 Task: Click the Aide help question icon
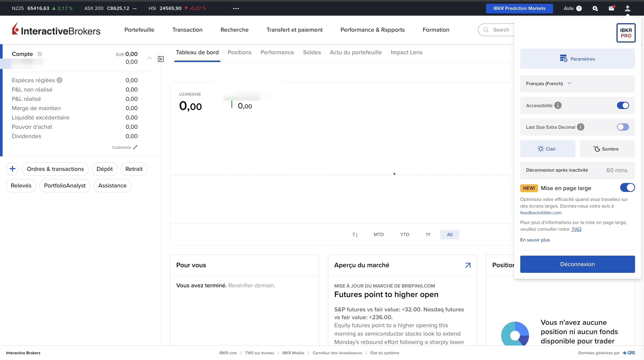579,9
